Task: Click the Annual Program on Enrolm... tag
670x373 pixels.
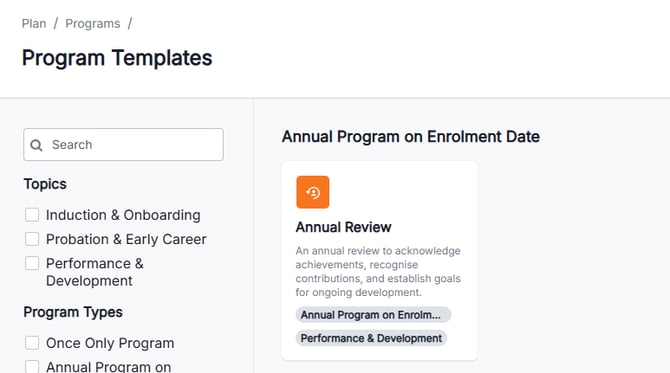Action: (373, 315)
